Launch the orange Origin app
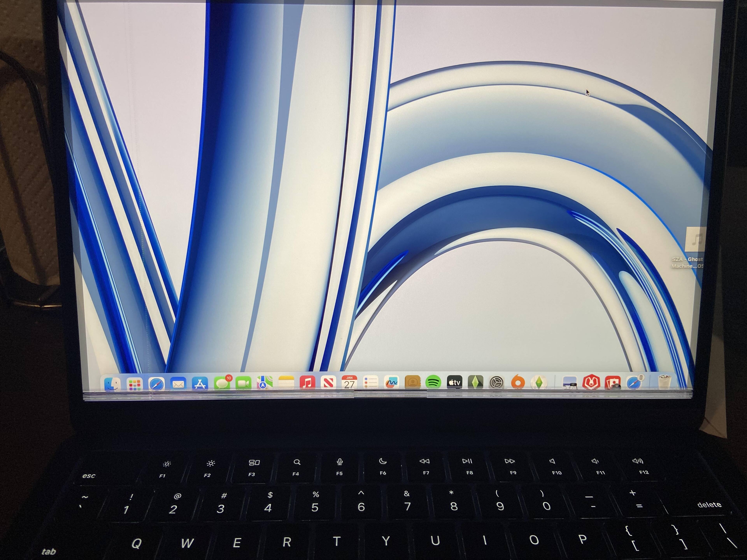 [x=518, y=382]
